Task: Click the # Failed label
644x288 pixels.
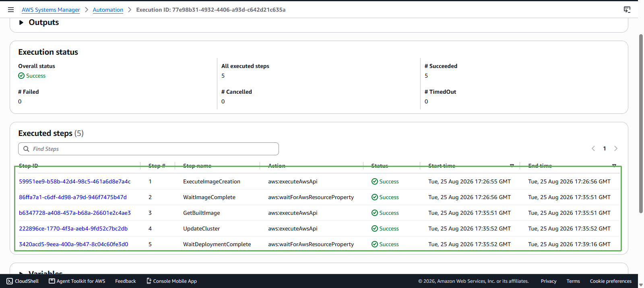Action: (29, 92)
